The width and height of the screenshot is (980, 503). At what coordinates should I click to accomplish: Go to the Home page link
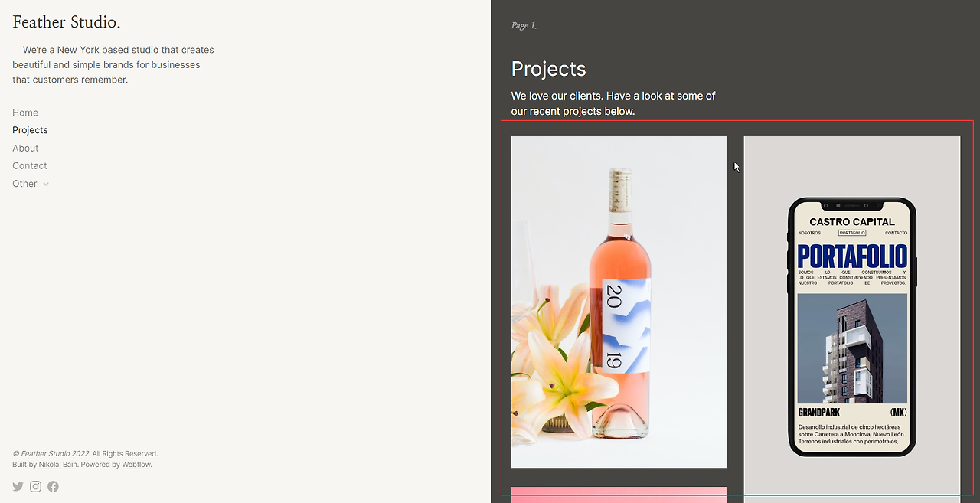tap(25, 113)
